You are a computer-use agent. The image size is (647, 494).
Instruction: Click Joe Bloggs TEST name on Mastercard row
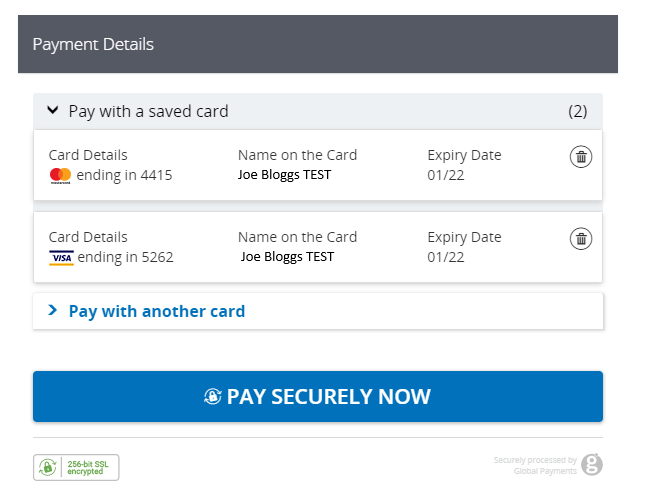[284, 175]
